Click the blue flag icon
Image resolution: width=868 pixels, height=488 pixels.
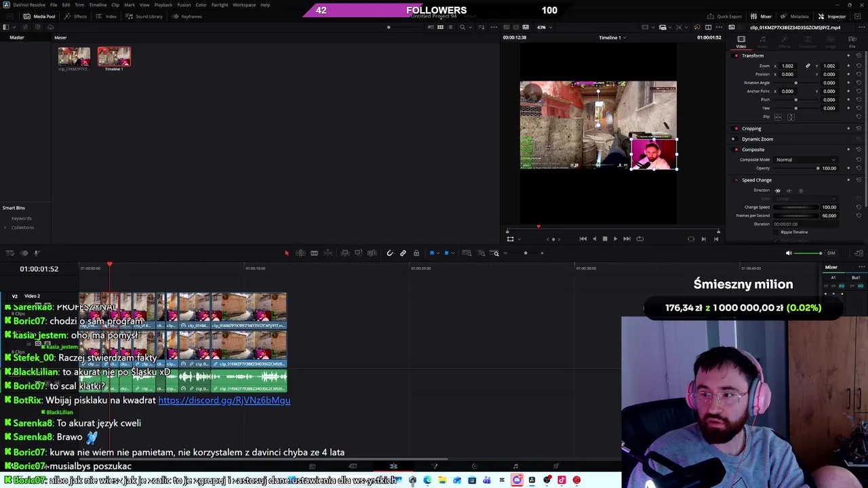432,253
